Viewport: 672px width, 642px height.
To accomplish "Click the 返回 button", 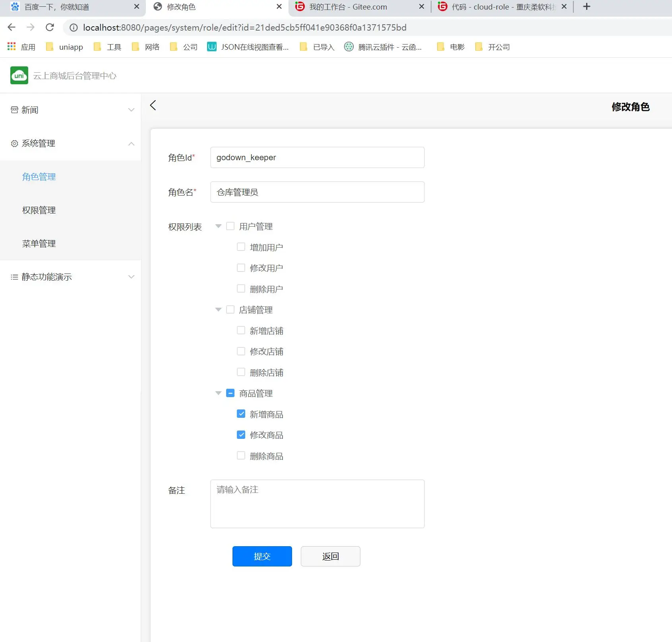I will tap(330, 557).
